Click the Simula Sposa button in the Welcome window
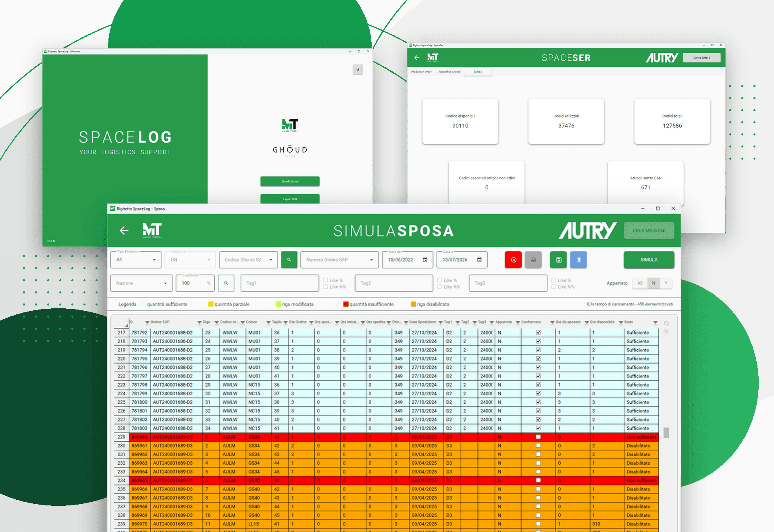This screenshot has width=774, height=532. pyautogui.click(x=290, y=181)
